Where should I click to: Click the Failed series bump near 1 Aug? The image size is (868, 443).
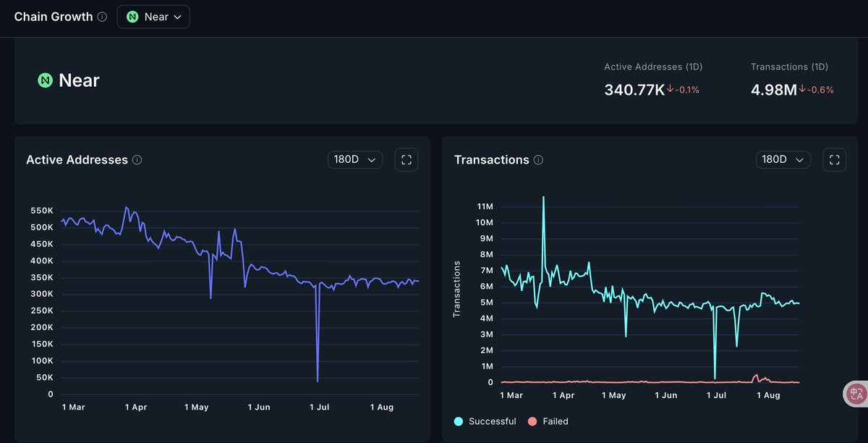click(x=757, y=376)
